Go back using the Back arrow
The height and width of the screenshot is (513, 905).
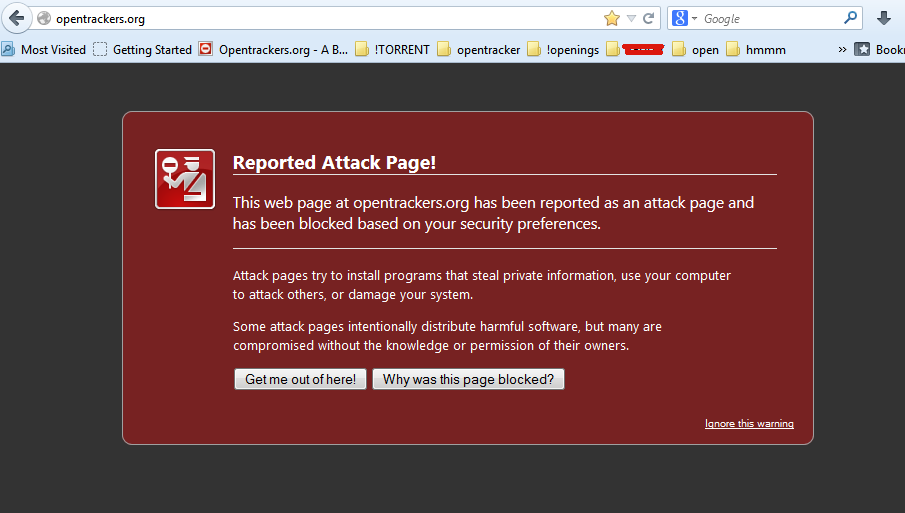tap(16, 18)
